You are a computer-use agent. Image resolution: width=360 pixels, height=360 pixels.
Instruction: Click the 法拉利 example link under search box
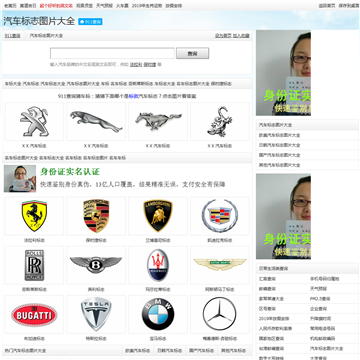136,64
